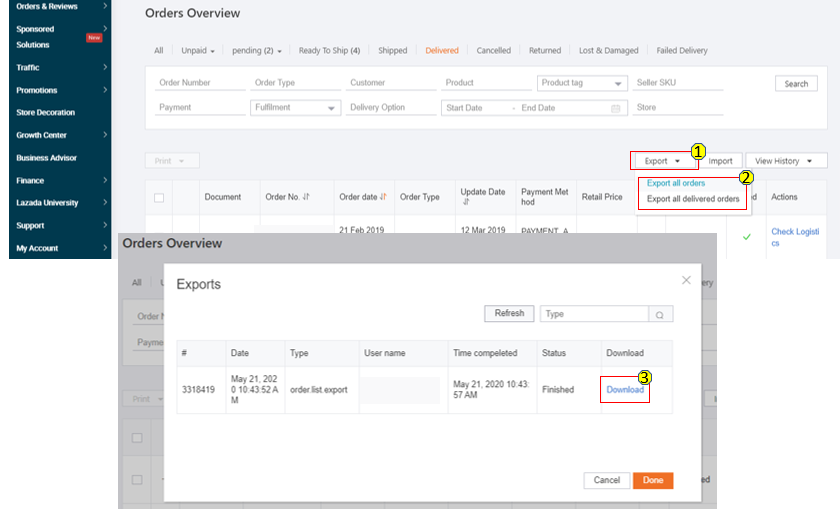The image size is (840, 510).
Task: Click the Customer filter field
Action: (391, 82)
